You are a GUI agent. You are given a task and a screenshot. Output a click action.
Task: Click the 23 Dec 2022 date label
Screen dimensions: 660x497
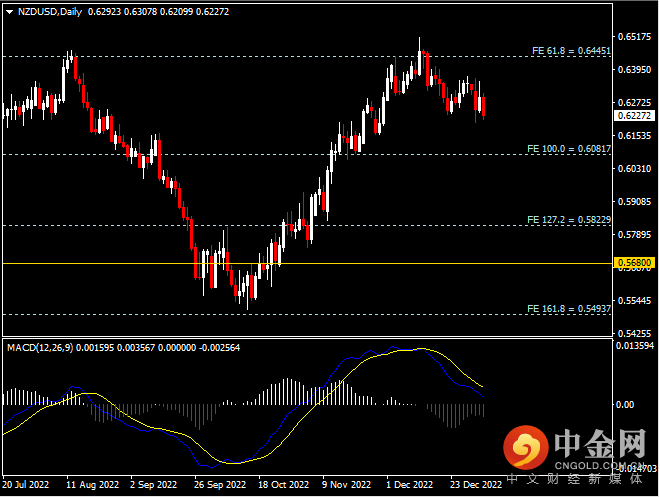(475, 484)
